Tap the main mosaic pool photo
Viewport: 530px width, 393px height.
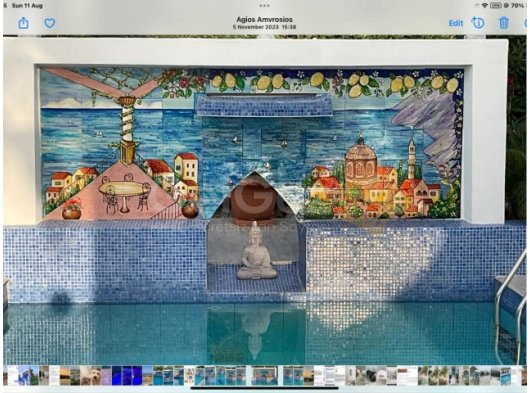[x=265, y=200]
